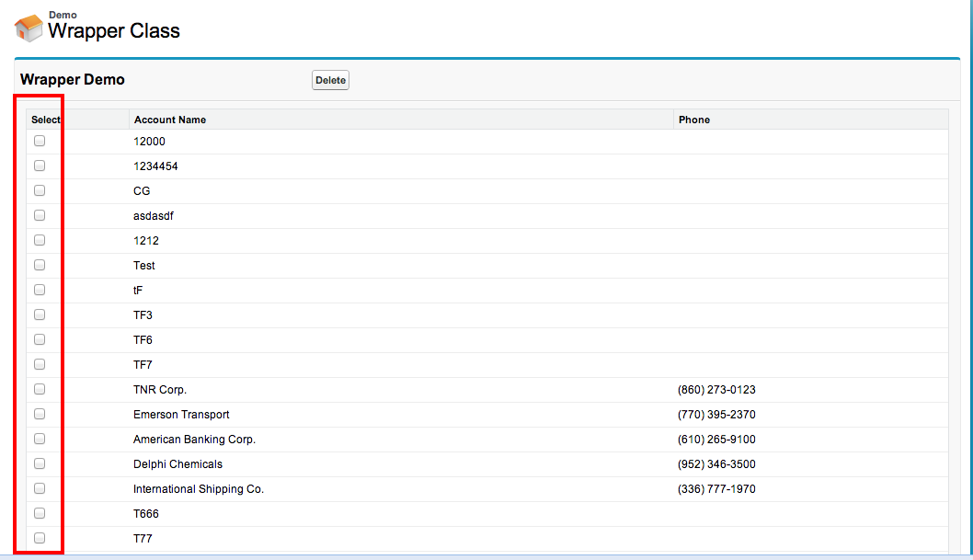Screen dimensions: 973x560
Task: Click the Phone column header
Action: [693, 120]
